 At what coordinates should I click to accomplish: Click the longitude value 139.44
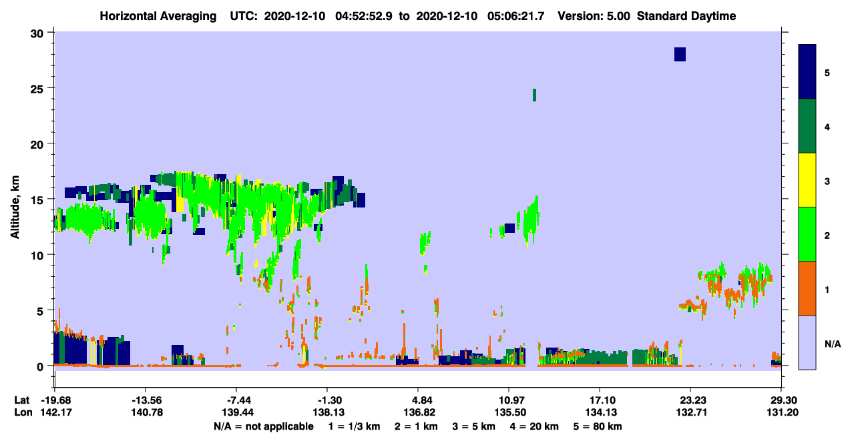point(236,413)
